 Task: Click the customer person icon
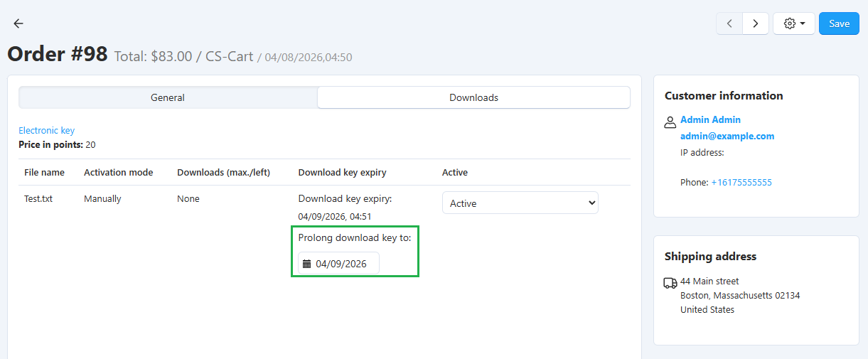pyautogui.click(x=670, y=122)
